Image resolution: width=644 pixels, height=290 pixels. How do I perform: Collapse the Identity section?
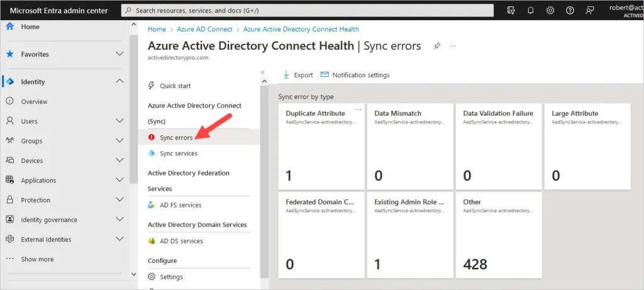[119, 81]
